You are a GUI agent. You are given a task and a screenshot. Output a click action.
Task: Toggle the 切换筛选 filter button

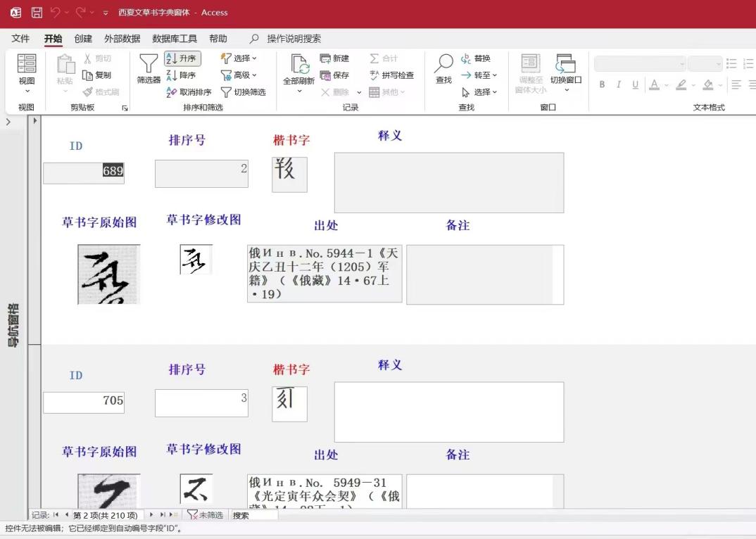tap(243, 92)
